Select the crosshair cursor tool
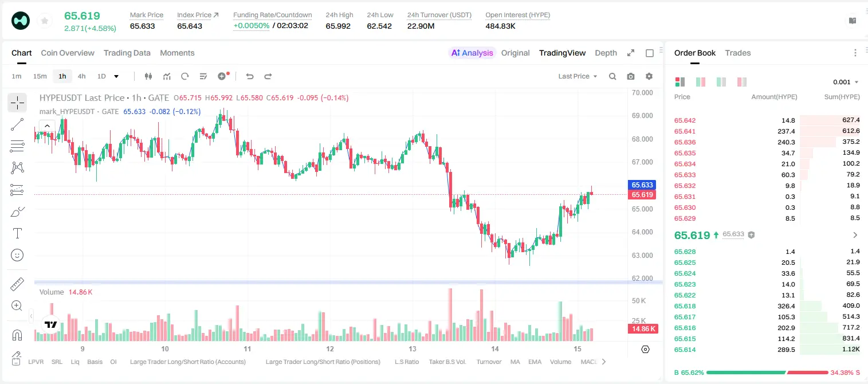The image size is (868, 384). point(17,103)
